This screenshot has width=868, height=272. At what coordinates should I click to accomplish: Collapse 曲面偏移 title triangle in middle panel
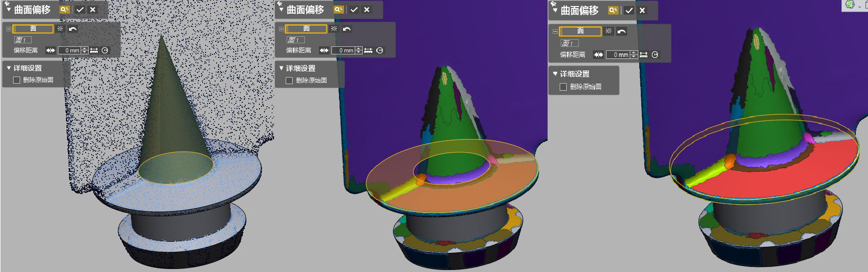(281, 10)
